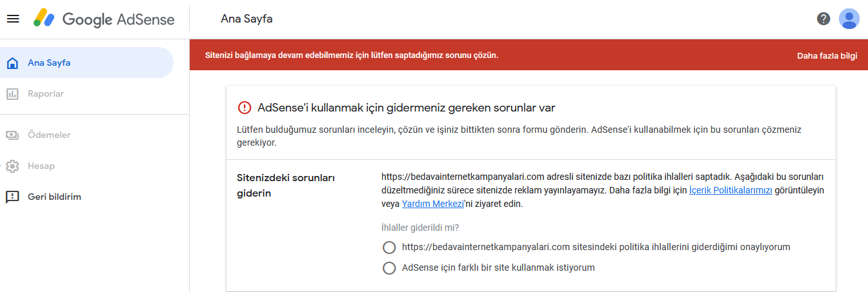Click the Geri bildirim feedback icon
Viewport: 868px width, 292px height.
coord(12,197)
